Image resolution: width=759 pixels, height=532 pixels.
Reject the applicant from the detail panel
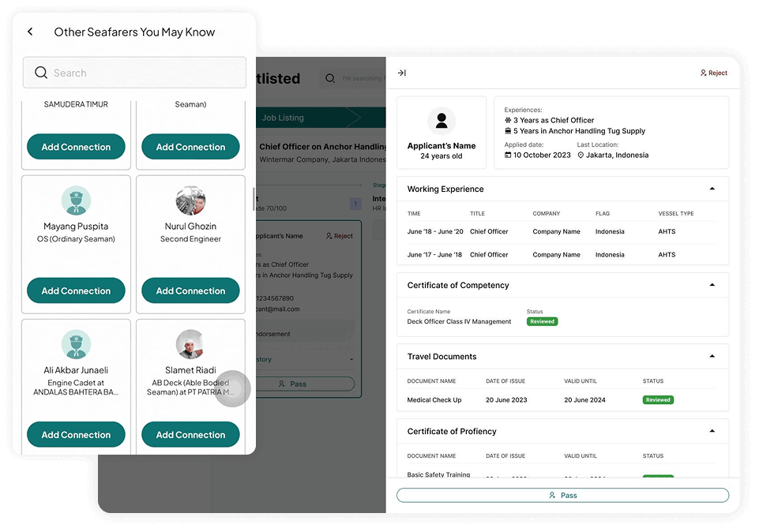(x=713, y=73)
